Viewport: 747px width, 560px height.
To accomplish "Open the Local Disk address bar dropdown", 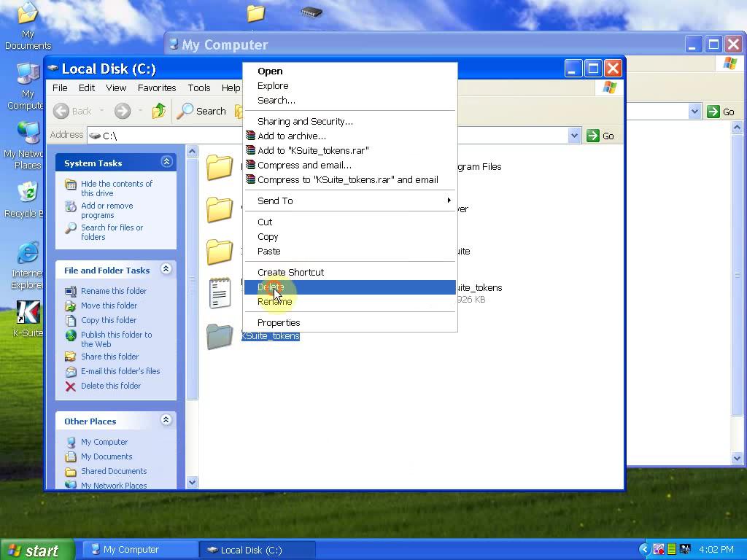I will [x=575, y=136].
